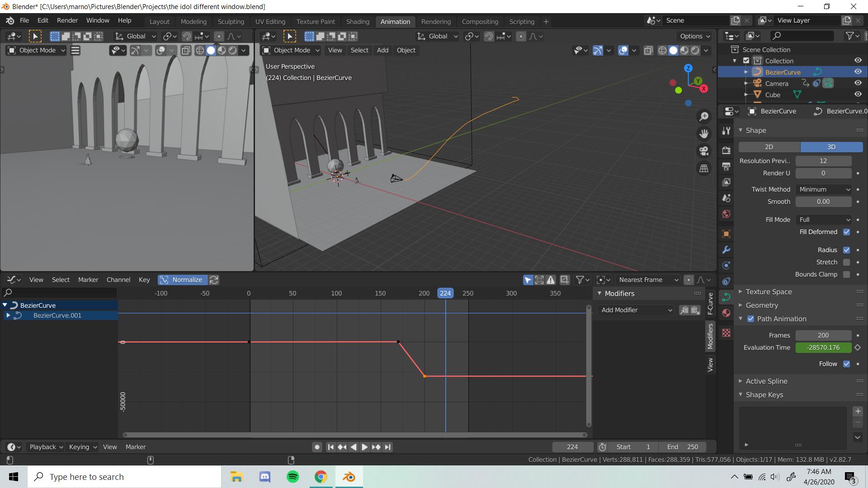This screenshot has width=868, height=488.
Task: Select the Render Properties tab (camera icon)
Action: (x=726, y=150)
